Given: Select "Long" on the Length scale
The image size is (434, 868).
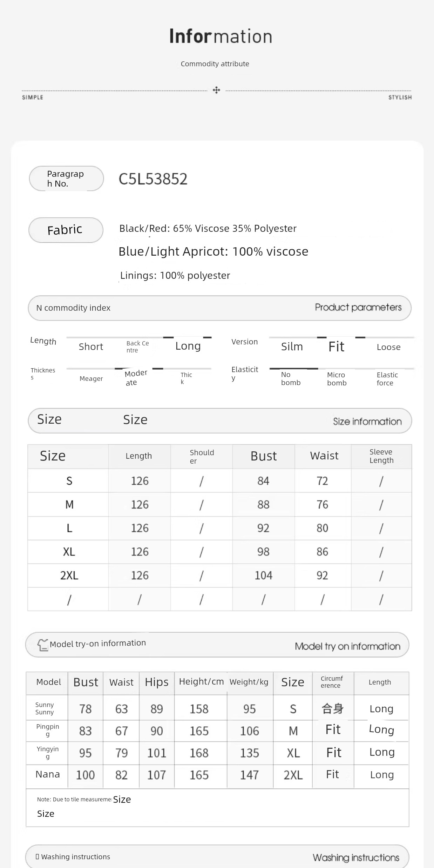Looking at the screenshot, I should 188,346.
